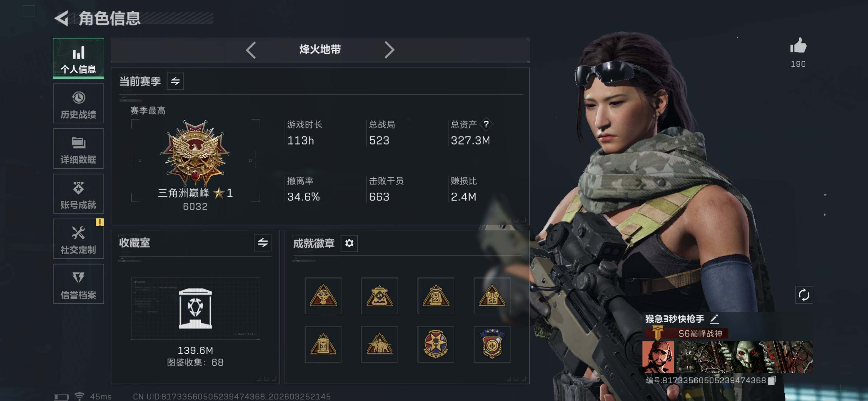Open achievement badge settings gear
Screen dimensions: 868x401
point(349,243)
